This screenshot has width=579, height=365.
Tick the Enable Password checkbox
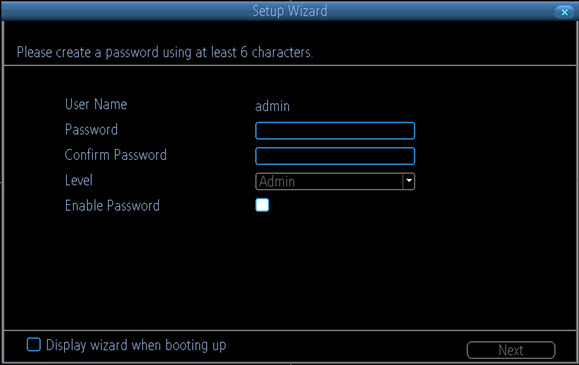pos(262,205)
